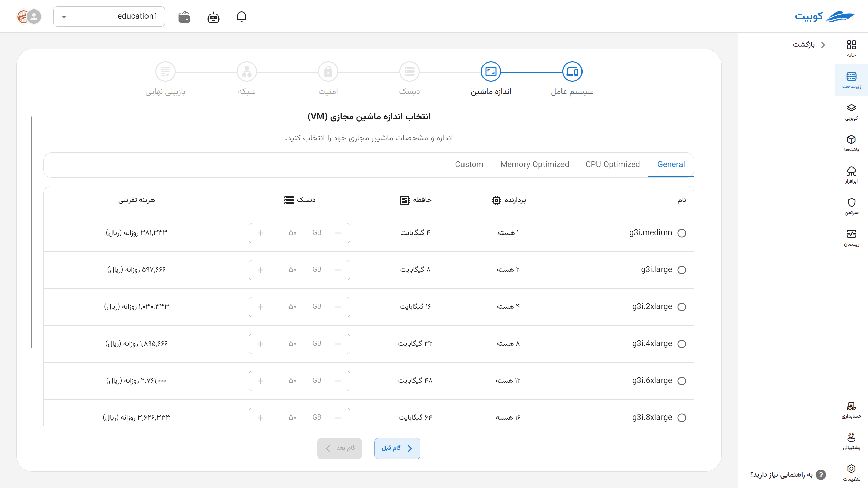Select the g3i.4xlarge radio button
The image size is (868, 488).
tap(682, 344)
